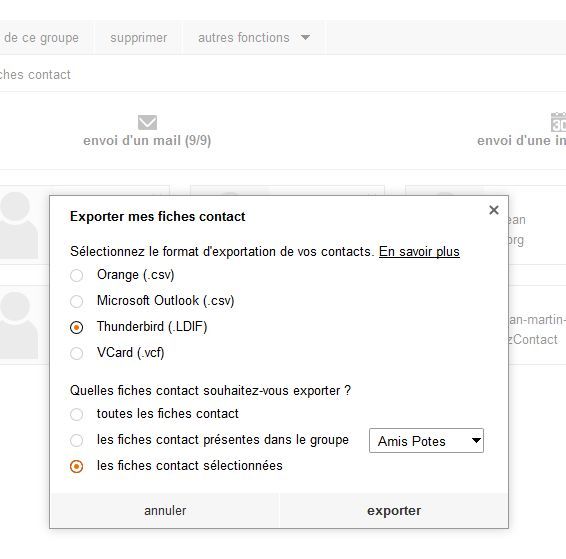Choose to export toutes les fiches contact
Viewport: 566px width, 559px height.
pos(77,414)
